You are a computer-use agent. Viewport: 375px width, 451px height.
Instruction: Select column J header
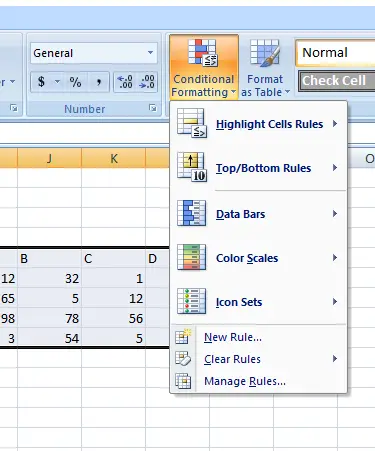pyautogui.click(x=49, y=158)
